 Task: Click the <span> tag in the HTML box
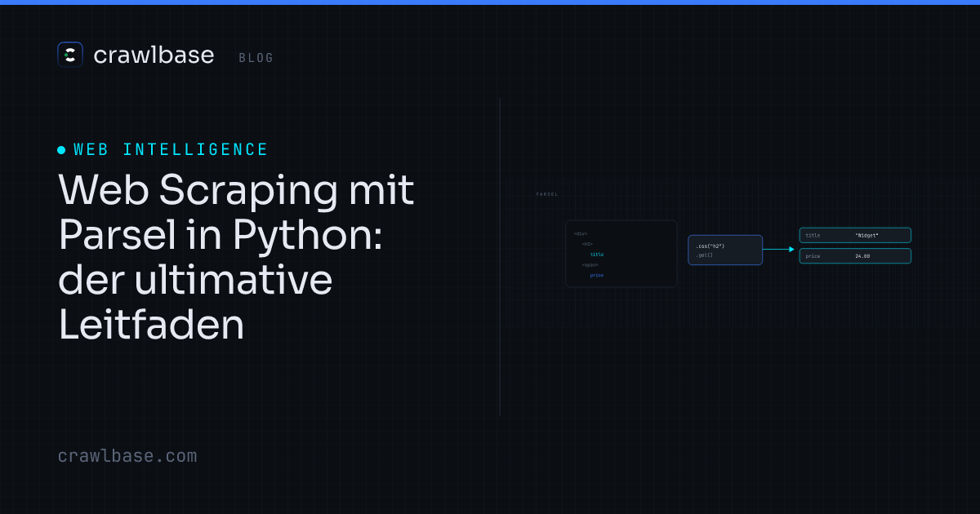pyautogui.click(x=590, y=265)
